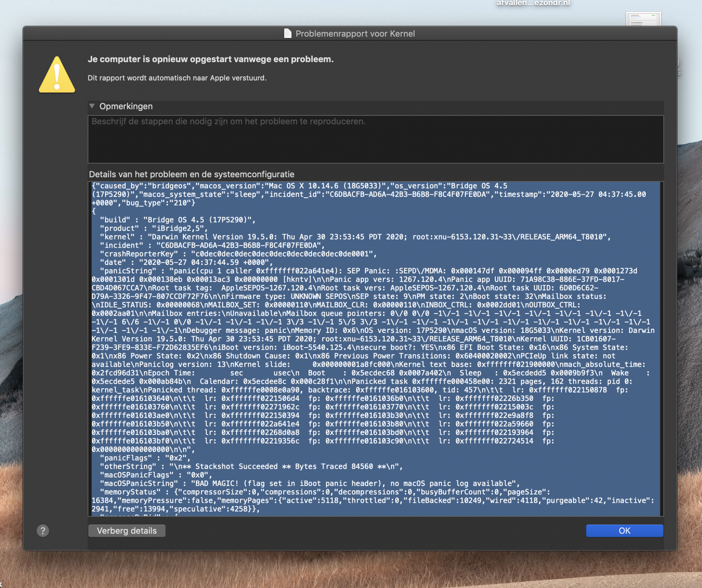This screenshot has width=702, height=588.
Task: Click the "product" : "iBridge2,5" line
Action: [x=154, y=228]
